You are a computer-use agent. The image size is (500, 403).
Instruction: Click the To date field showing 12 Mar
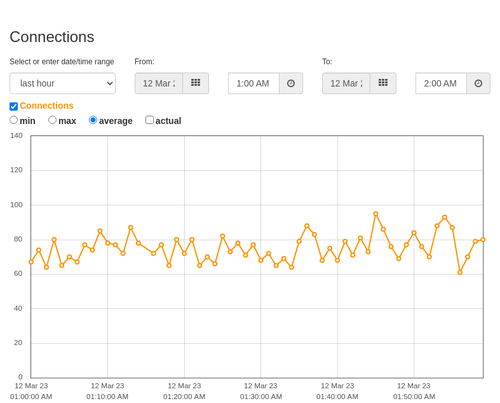[346, 83]
